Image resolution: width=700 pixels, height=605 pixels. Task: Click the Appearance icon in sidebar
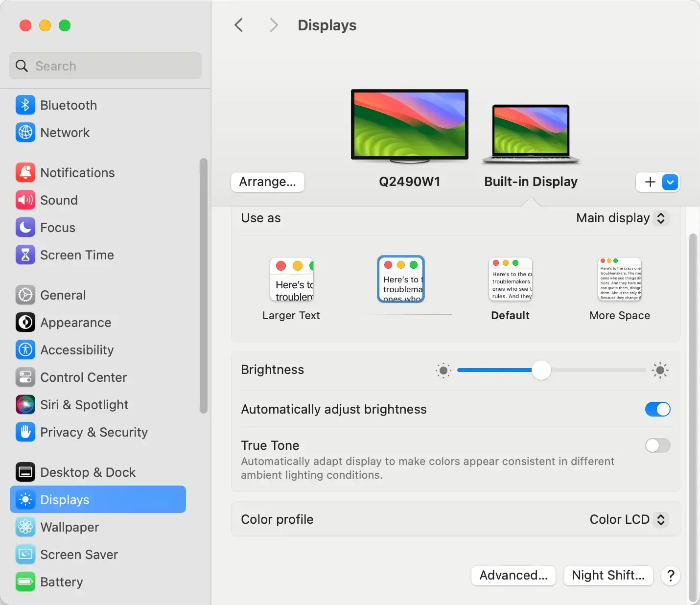point(25,322)
